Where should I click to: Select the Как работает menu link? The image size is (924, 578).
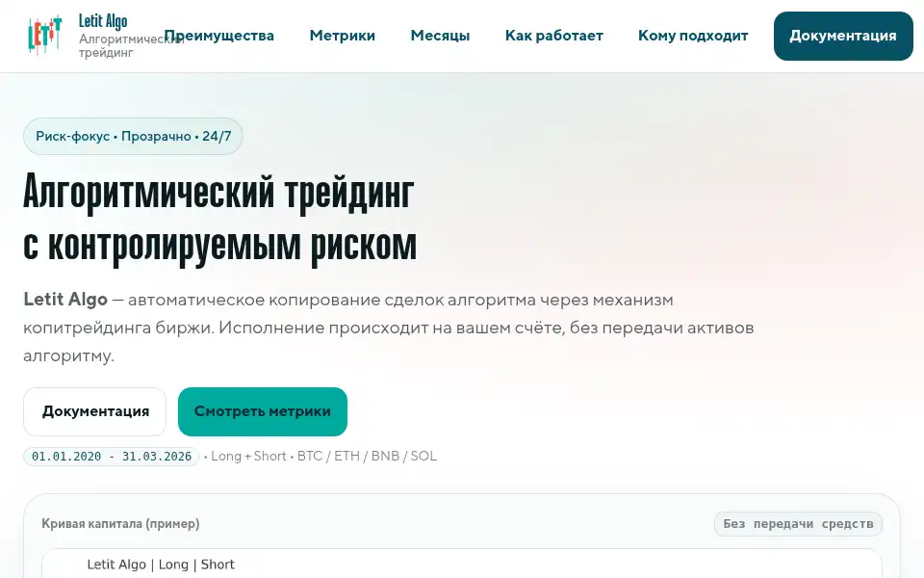coord(554,36)
